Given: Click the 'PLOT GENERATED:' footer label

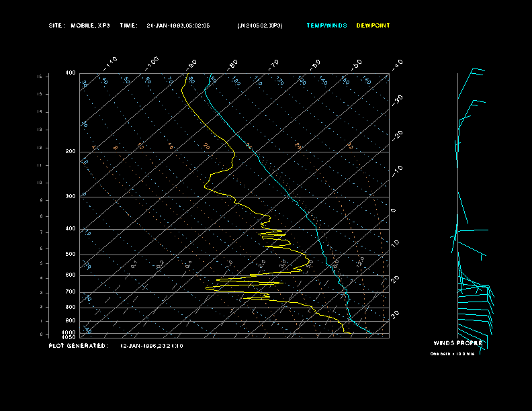Looking at the screenshot, I should coord(79,346).
